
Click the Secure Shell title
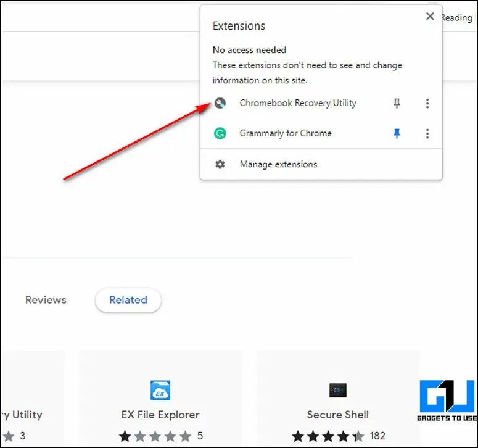[x=338, y=415]
